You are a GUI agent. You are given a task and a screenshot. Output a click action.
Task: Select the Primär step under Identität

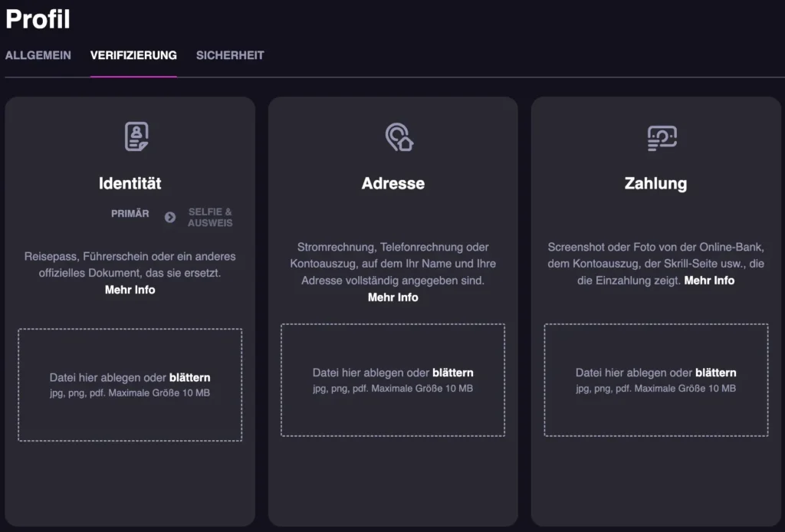(x=130, y=214)
